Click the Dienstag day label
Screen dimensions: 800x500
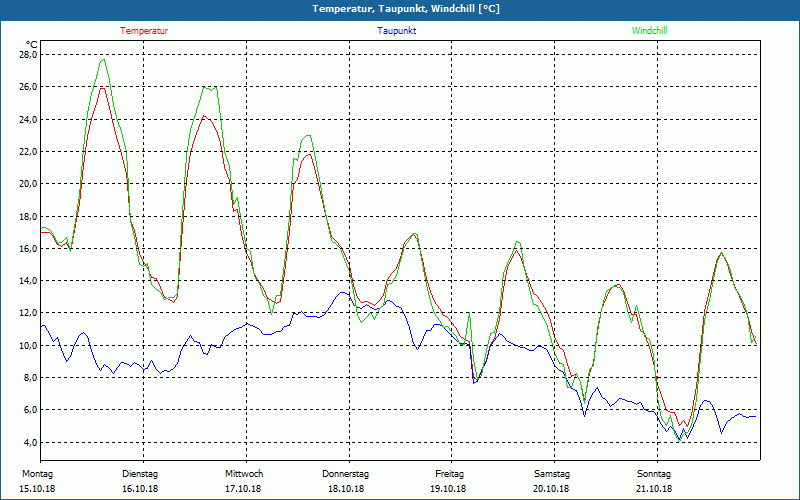point(140,474)
